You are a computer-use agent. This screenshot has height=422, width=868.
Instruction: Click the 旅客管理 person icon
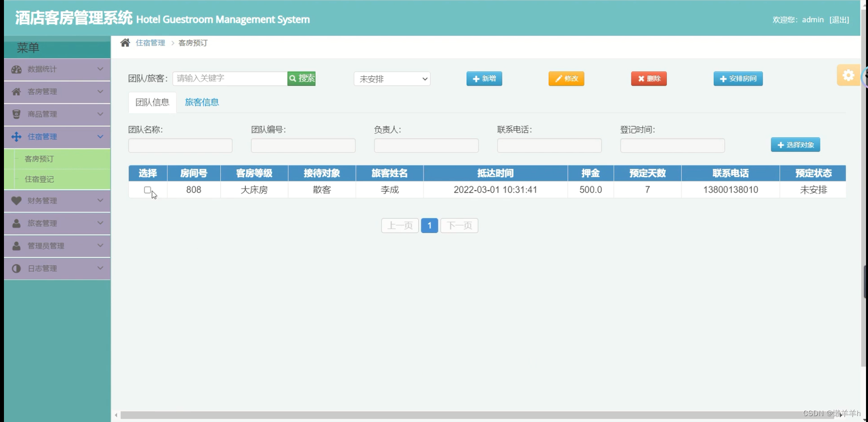click(16, 223)
